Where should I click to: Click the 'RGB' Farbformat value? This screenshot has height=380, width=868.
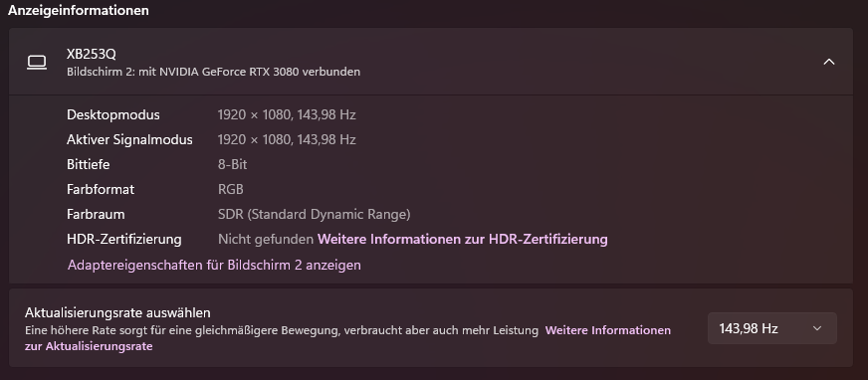230,190
